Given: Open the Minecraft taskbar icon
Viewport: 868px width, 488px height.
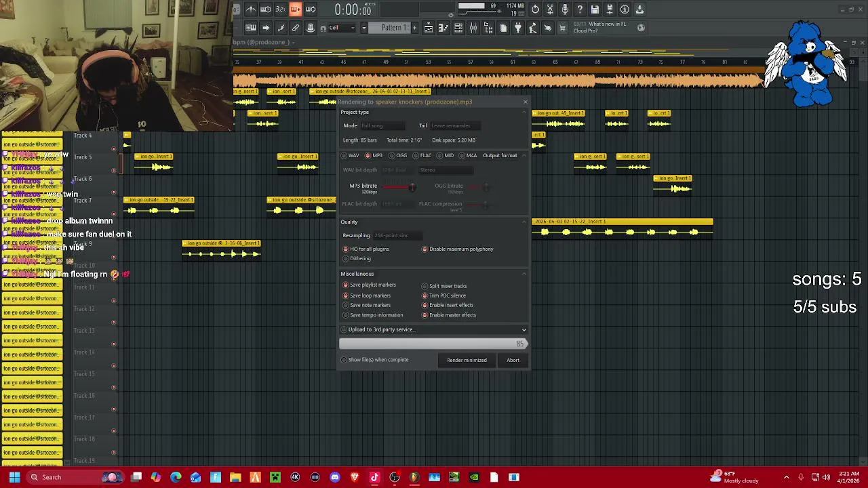Looking at the screenshot, I should coord(275,477).
